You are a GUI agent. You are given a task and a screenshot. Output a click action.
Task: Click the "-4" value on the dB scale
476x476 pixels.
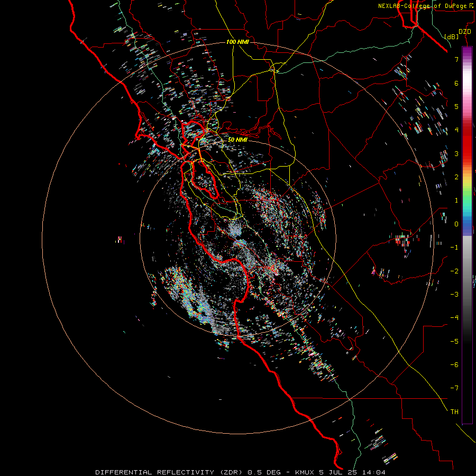click(x=454, y=318)
